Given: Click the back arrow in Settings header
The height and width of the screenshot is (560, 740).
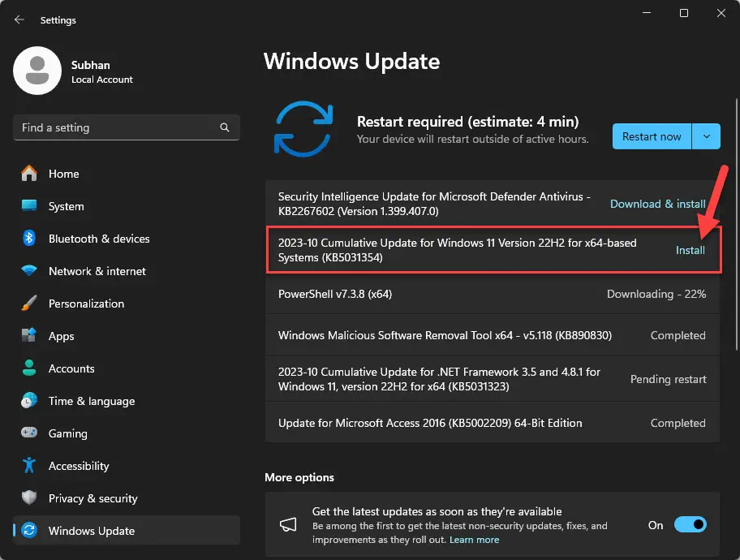Looking at the screenshot, I should [x=19, y=19].
